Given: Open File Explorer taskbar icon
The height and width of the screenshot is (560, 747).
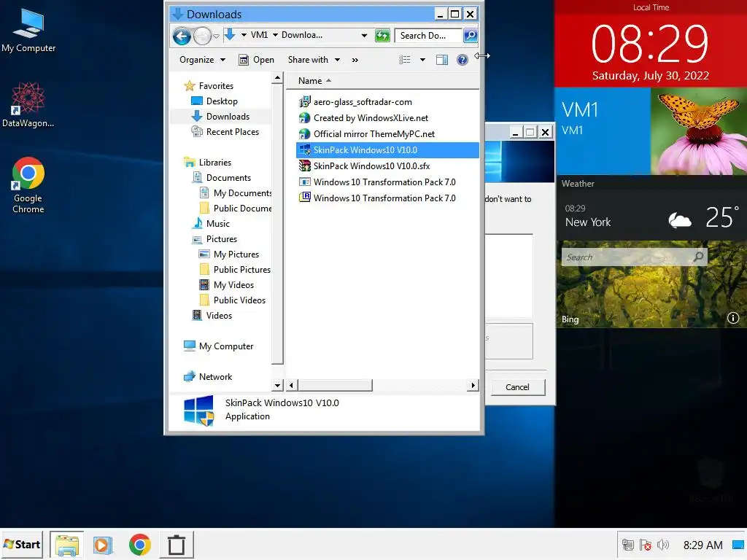Looking at the screenshot, I should click(66, 545).
